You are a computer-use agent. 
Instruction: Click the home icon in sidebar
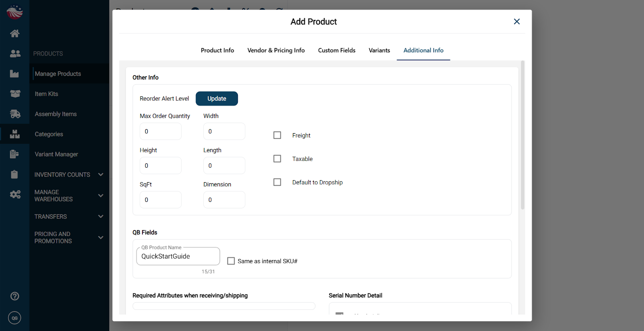click(x=15, y=33)
